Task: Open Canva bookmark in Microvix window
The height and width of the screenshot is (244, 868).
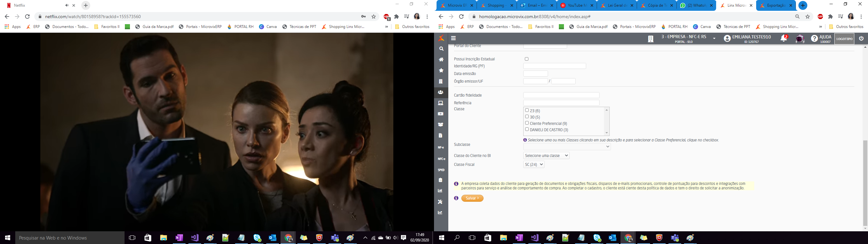Action: 702,27
